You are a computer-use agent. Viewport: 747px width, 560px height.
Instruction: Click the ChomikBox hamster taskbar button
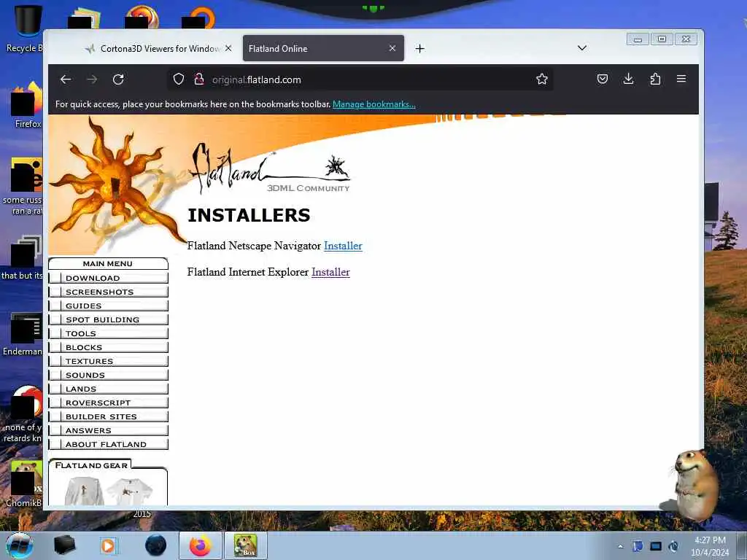pos(245,545)
